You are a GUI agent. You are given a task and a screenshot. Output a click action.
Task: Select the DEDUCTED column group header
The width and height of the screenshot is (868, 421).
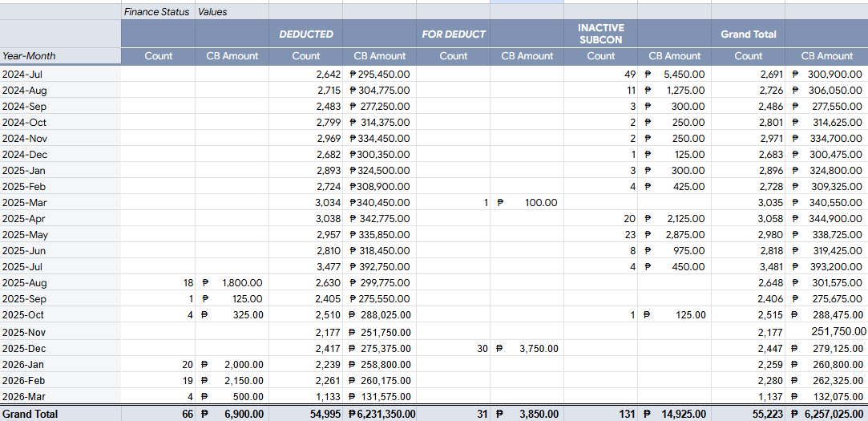[x=305, y=34]
